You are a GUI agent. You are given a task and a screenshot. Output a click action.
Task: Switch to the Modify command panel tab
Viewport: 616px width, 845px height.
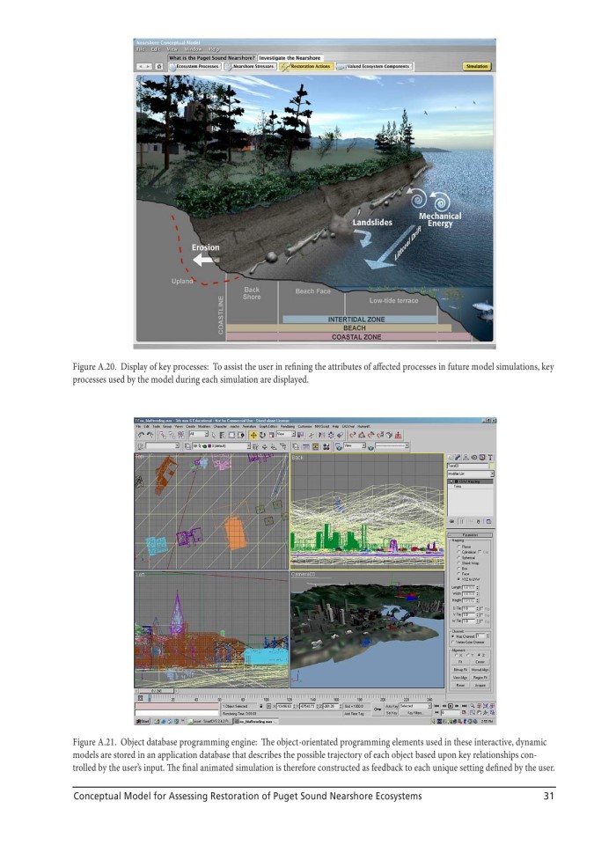coord(458,457)
